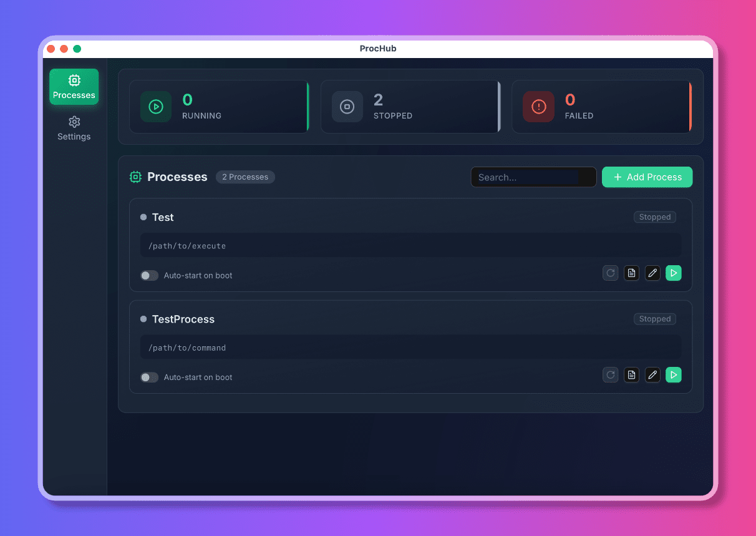Viewport: 756px width, 536px height.
Task: Click the Add Process button
Action: pos(647,177)
